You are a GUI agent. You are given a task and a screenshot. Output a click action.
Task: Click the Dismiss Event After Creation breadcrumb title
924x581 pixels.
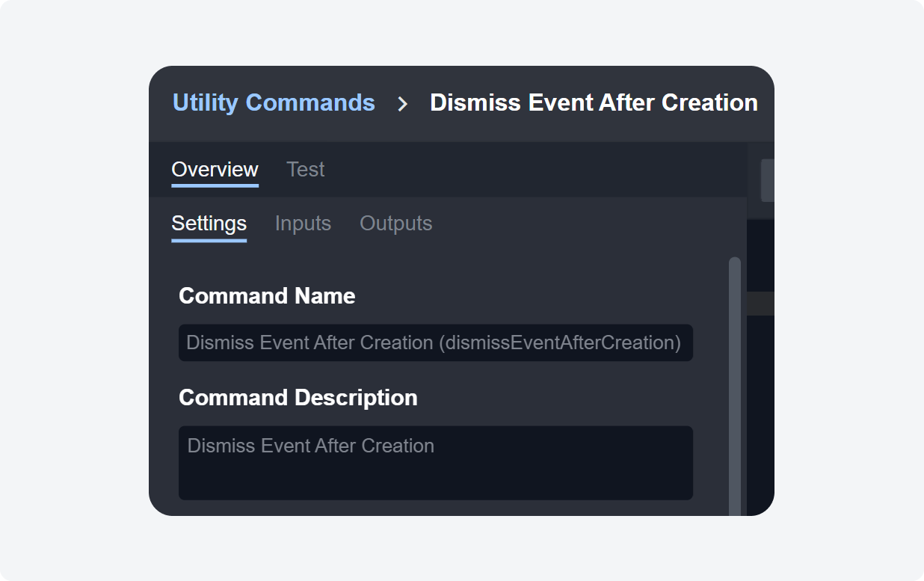594,102
